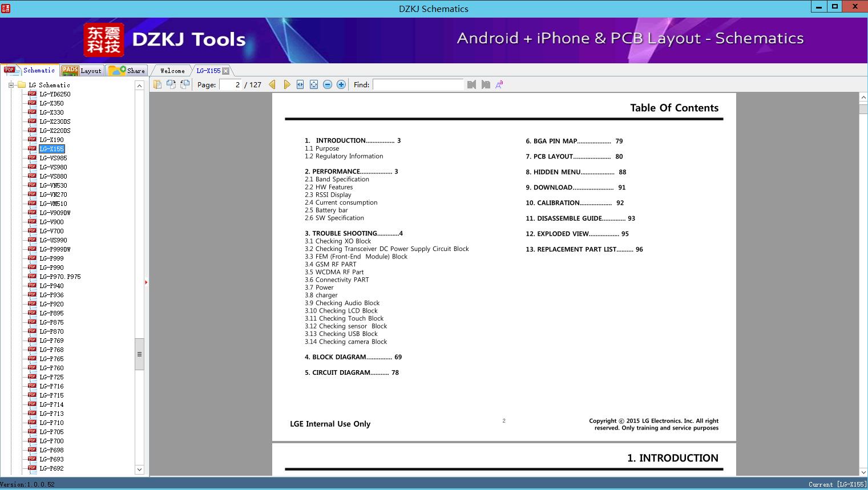Select LG-US990 in the schematic tree
The height and width of the screenshot is (490, 868).
(53, 240)
